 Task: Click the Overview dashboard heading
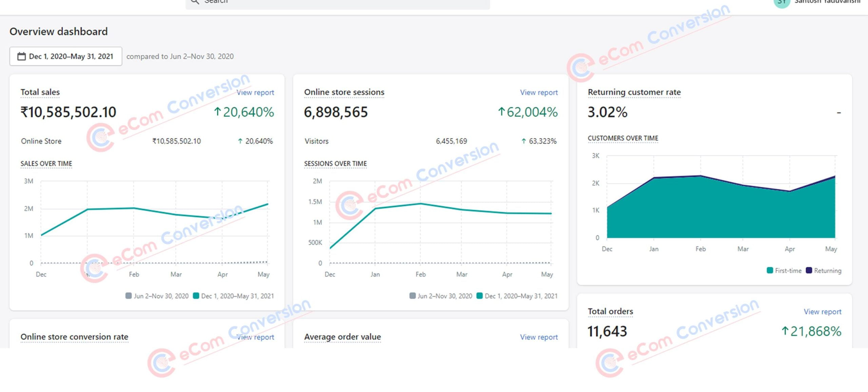pyautogui.click(x=58, y=32)
